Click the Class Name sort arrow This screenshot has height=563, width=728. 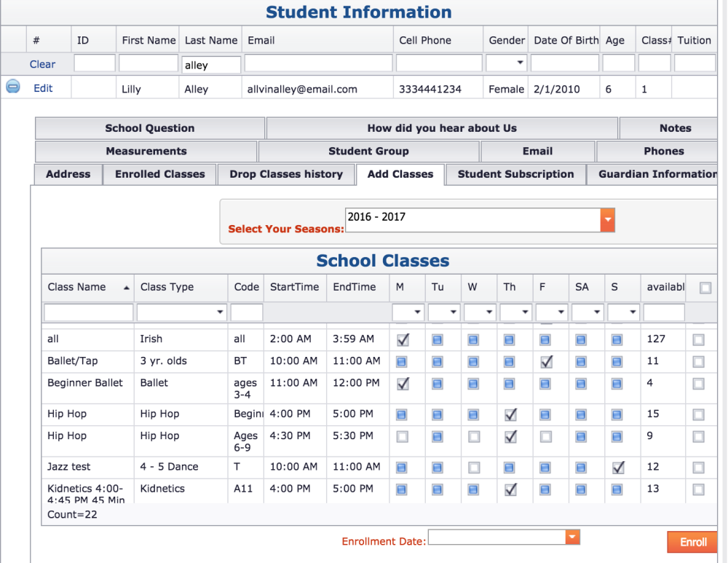coord(126,288)
